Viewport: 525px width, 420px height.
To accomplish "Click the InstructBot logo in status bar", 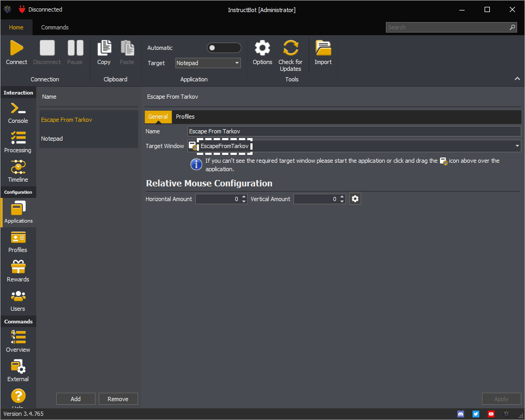I will [x=506, y=414].
